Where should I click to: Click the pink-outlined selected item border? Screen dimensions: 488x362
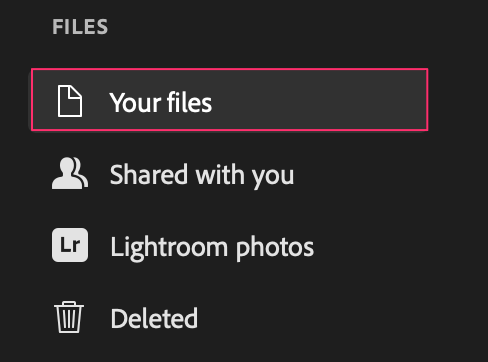[x=229, y=69]
